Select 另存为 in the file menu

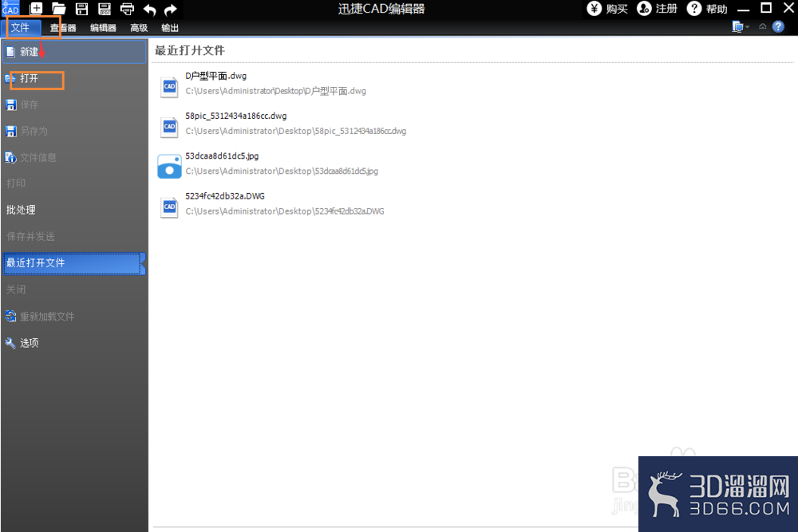point(74,132)
